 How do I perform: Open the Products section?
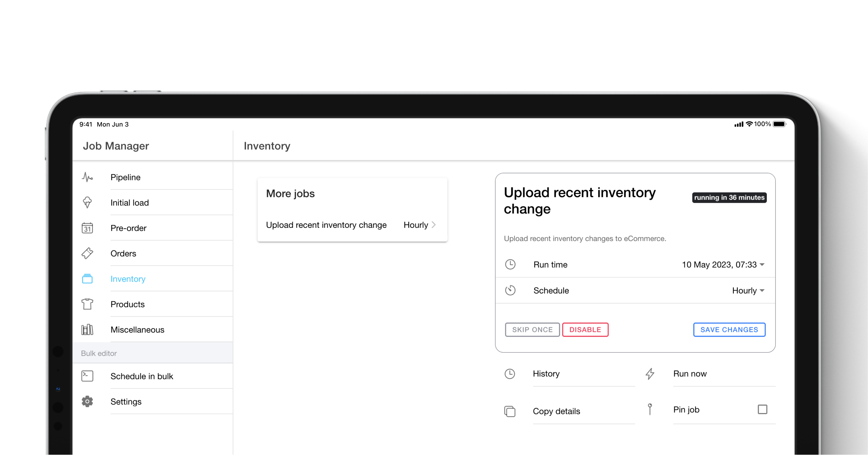pyautogui.click(x=153, y=304)
